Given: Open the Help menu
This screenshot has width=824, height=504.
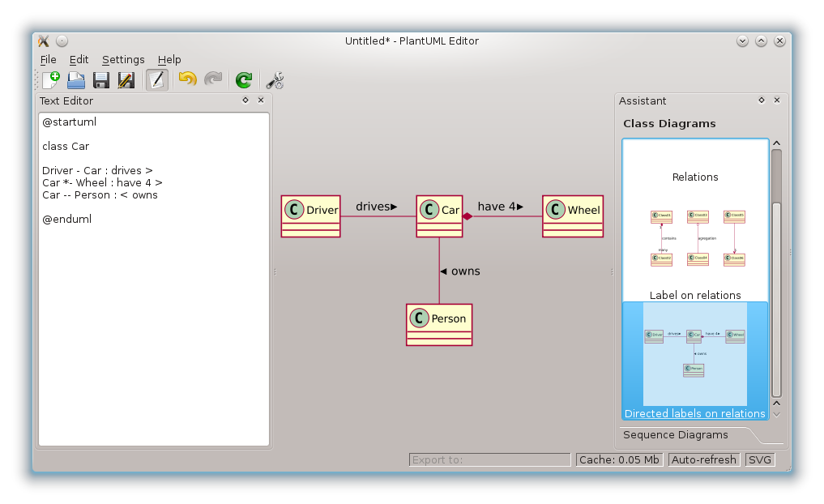Looking at the screenshot, I should 169,59.
